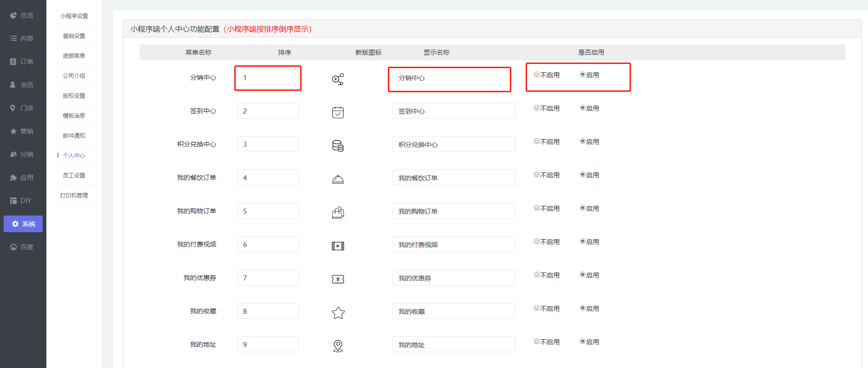Viewport: 868px width, 368px height.
Task: Click the 我的收藏 star icon
Action: 338,313
